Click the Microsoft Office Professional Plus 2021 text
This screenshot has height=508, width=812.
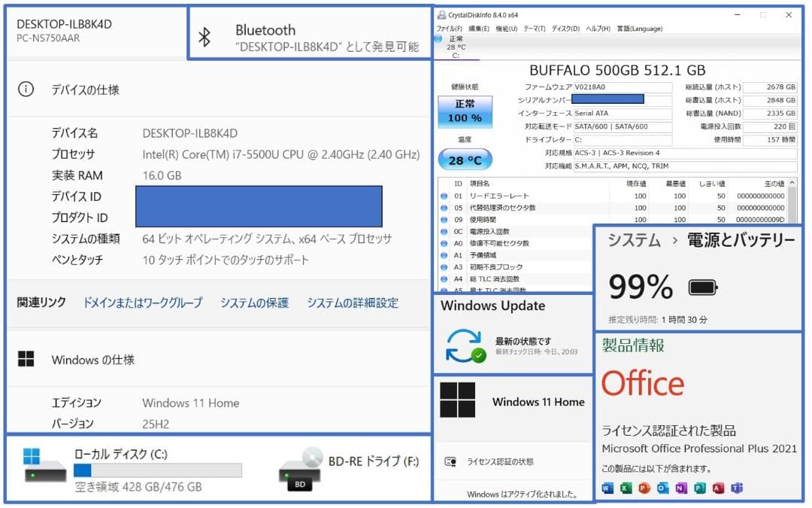point(699,449)
